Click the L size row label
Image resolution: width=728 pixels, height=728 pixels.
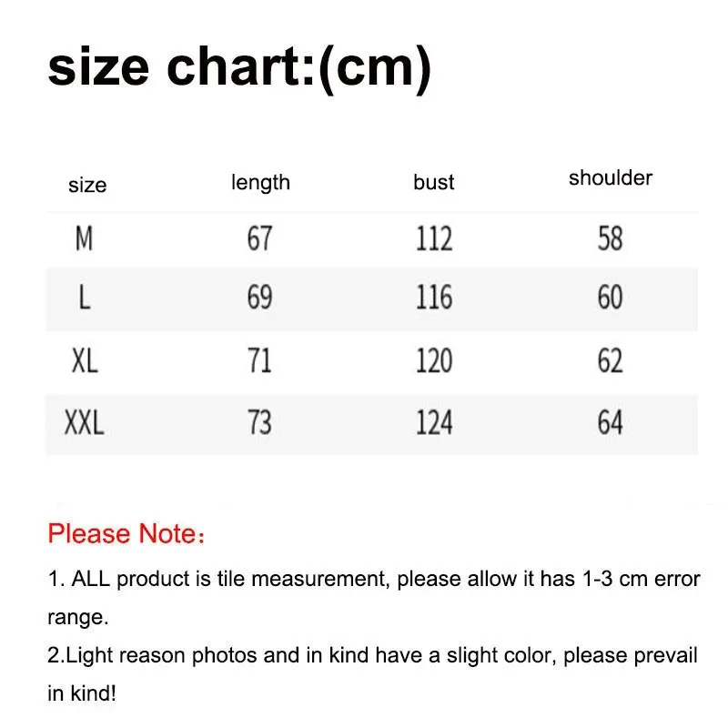point(85,298)
